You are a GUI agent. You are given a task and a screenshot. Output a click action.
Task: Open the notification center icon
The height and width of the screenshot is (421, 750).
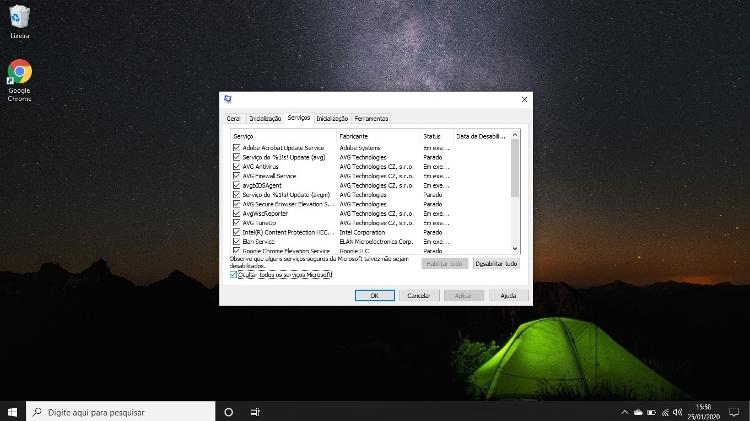pos(736,411)
